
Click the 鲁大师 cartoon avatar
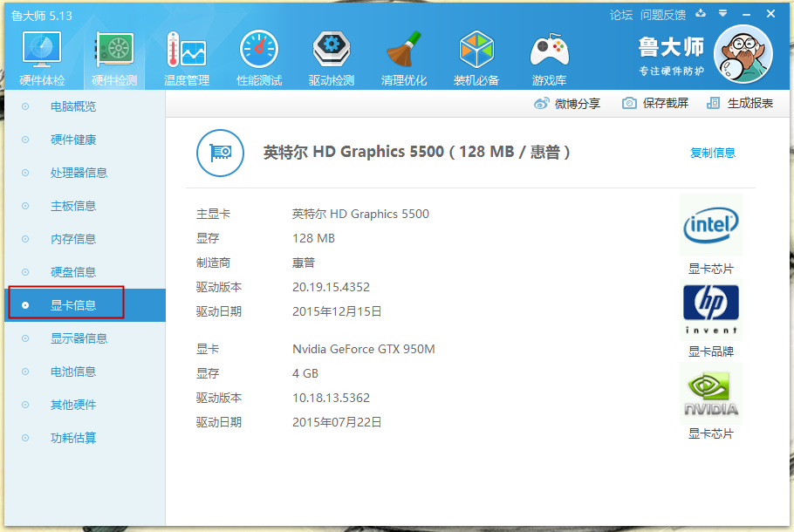click(743, 53)
